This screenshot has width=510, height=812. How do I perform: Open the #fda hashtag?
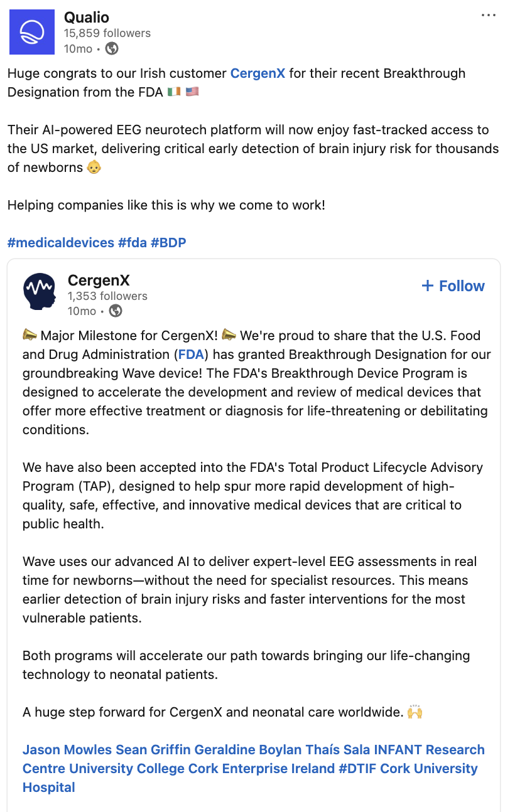click(x=132, y=243)
